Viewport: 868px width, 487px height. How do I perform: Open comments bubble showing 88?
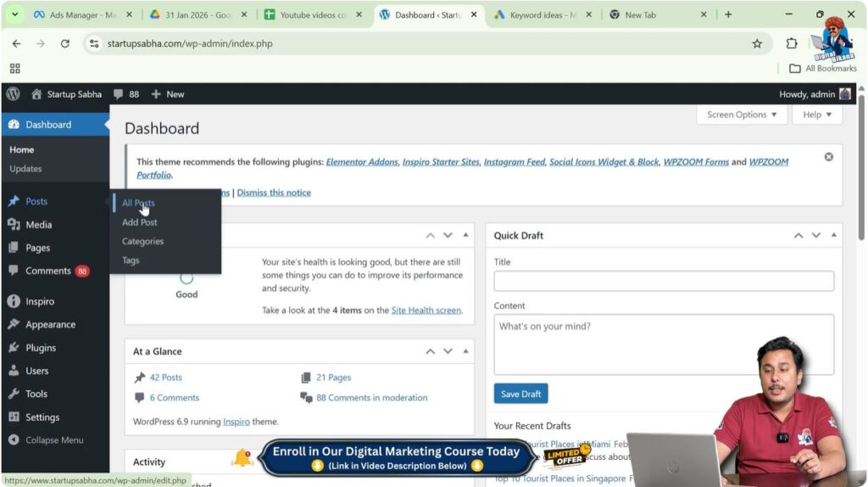click(126, 94)
